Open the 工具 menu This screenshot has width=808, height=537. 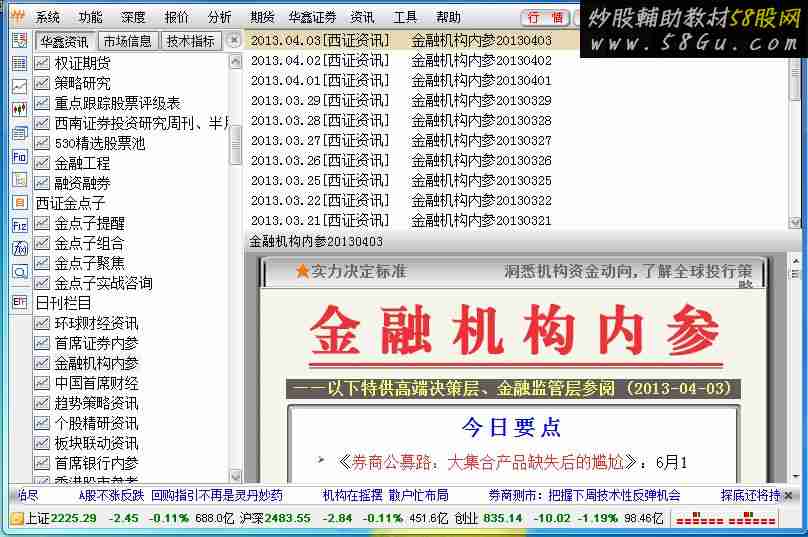pos(405,18)
